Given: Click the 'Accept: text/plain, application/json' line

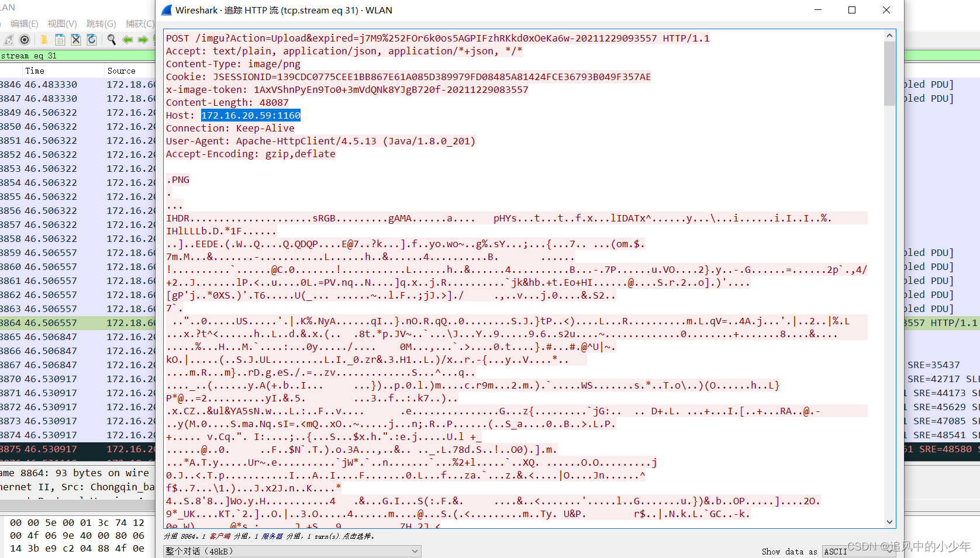Looking at the screenshot, I should coord(344,51).
